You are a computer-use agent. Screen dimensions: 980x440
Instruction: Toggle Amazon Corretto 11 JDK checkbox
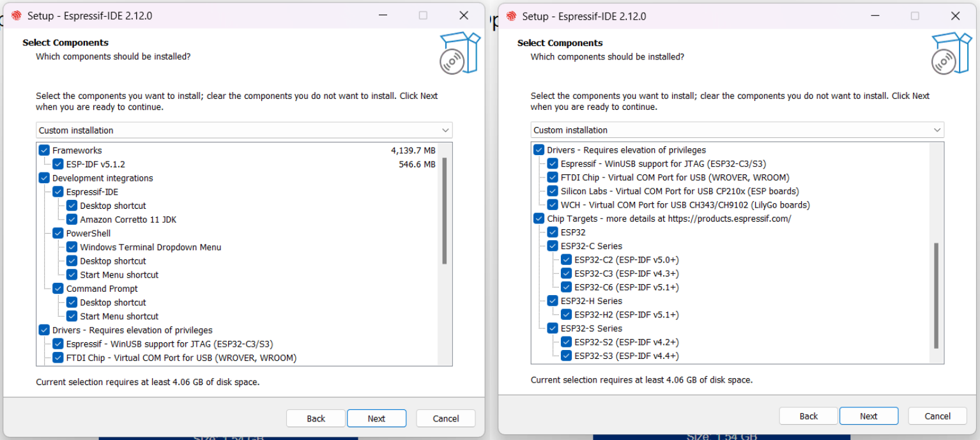[72, 220]
